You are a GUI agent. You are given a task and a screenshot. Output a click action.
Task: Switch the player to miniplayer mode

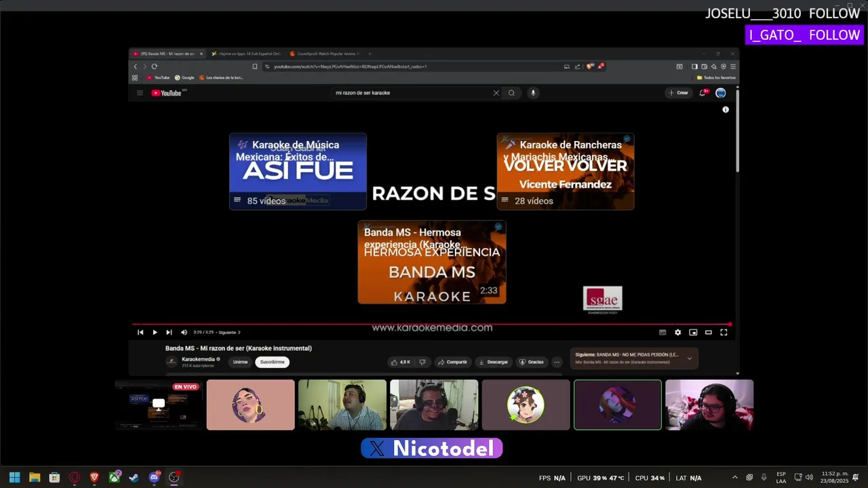693,332
